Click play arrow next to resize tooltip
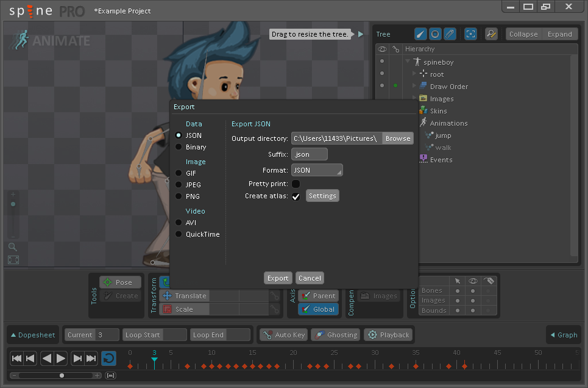The width and height of the screenshot is (588, 388). (x=360, y=34)
